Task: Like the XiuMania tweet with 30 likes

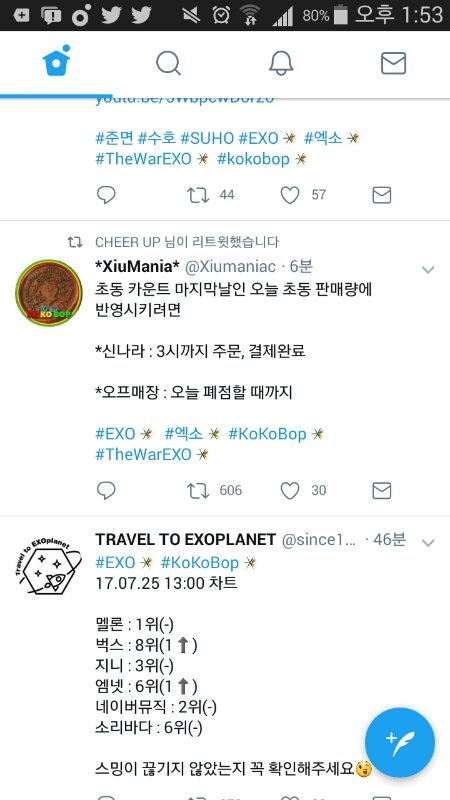Action: pyautogui.click(x=290, y=491)
